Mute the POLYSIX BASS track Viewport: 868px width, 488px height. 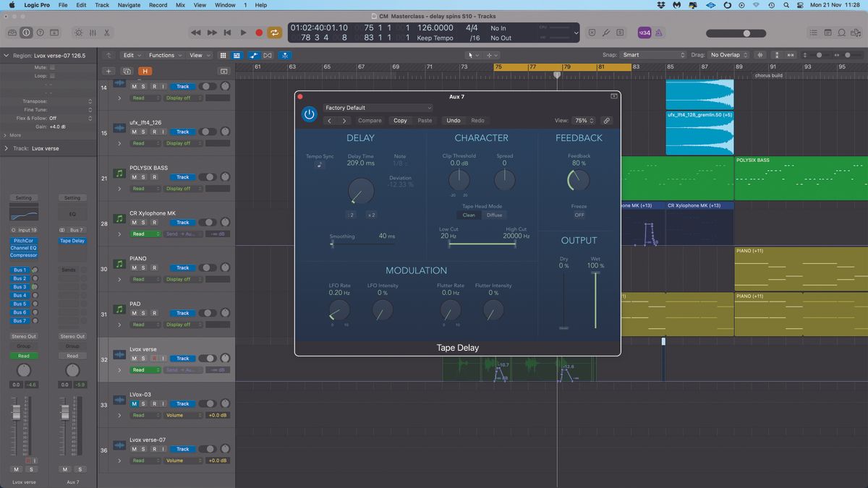click(134, 177)
